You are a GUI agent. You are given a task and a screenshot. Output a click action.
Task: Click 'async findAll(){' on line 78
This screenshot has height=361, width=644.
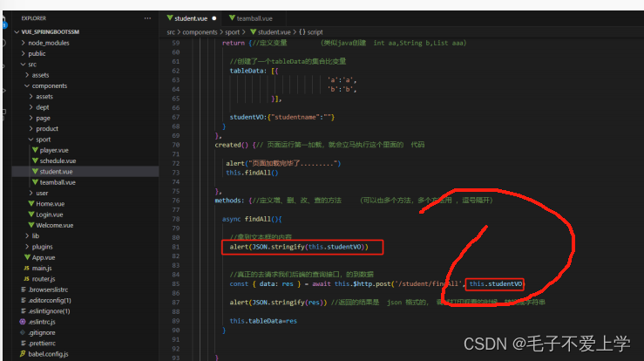point(252,219)
